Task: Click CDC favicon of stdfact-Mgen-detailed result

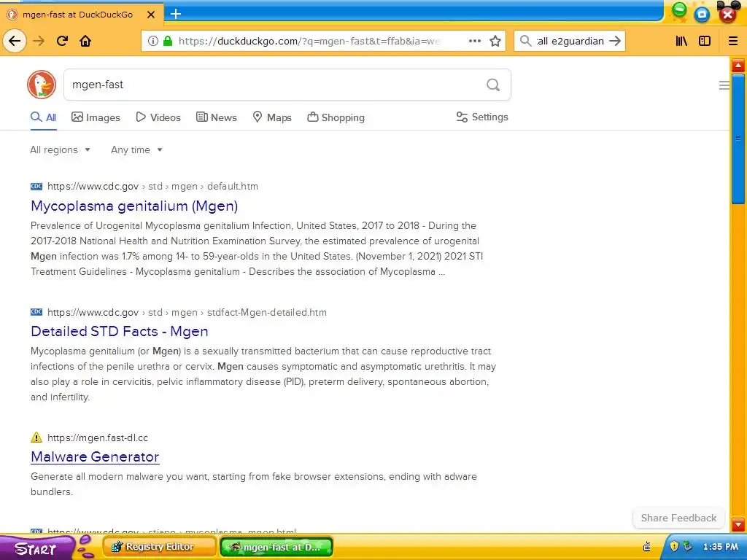Action: click(x=36, y=312)
